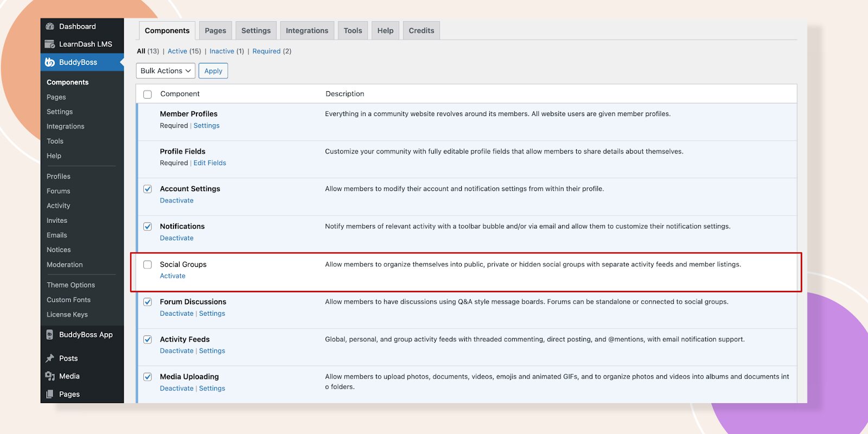868x434 pixels.
Task: Filter list by Inactive components
Action: (x=222, y=52)
